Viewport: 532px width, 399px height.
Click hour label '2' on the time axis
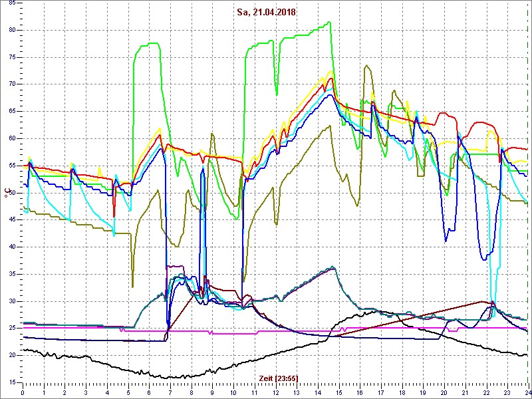(65, 393)
